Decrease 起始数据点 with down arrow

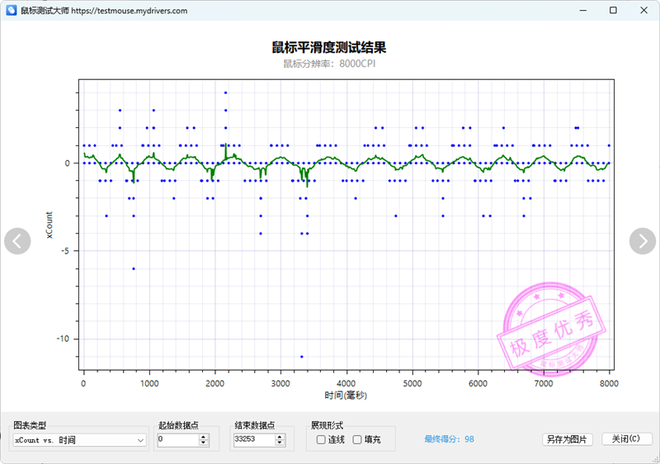(x=204, y=443)
